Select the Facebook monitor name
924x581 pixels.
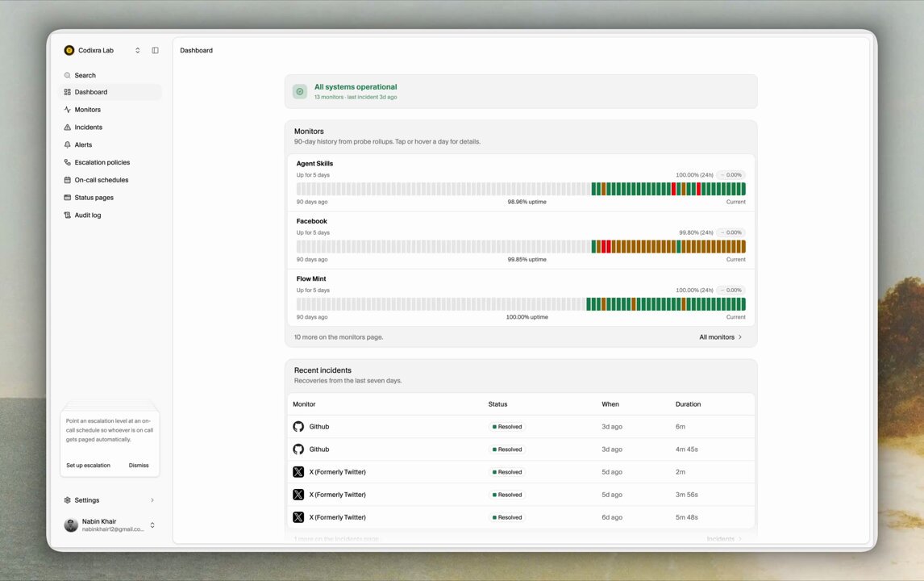[312, 221]
